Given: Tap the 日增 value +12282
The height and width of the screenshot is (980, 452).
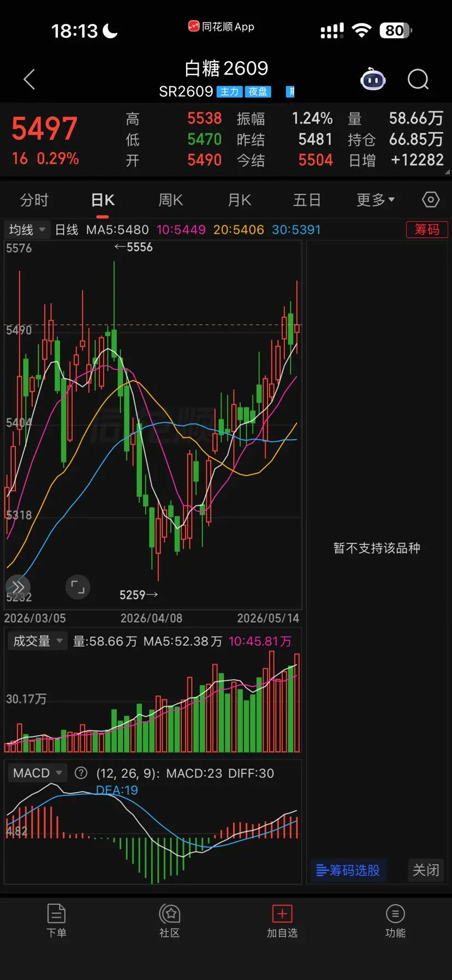Looking at the screenshot, I should [418, 160].
